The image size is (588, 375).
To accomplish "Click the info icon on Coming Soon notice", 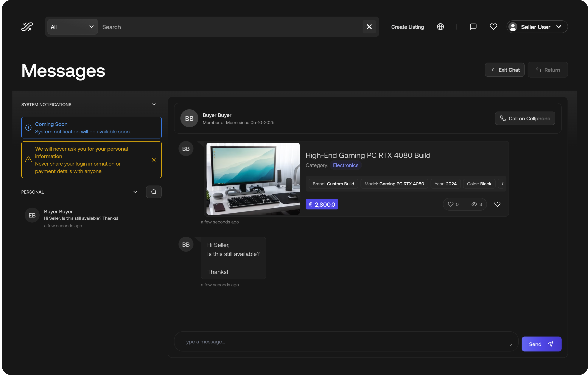I will [28, 128].
